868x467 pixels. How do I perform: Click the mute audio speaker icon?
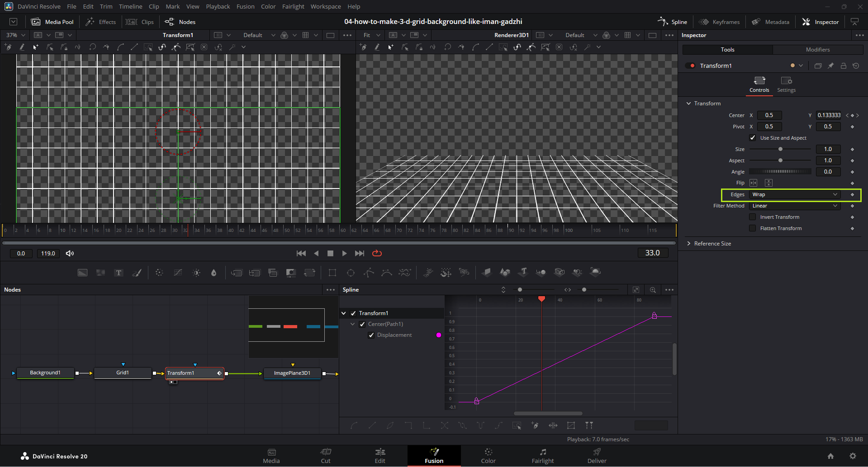click(70, 253)
